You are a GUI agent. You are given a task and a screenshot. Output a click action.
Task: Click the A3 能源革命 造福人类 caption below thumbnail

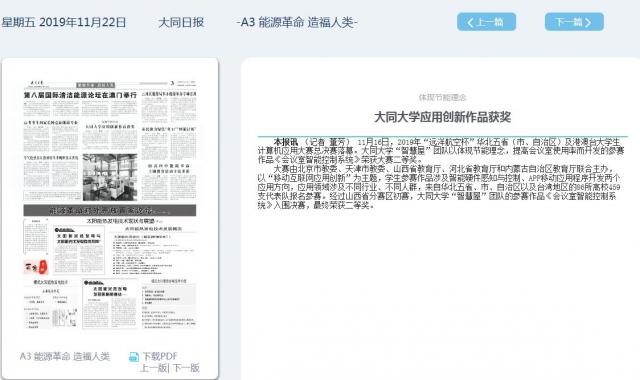[x=65, y=356]
